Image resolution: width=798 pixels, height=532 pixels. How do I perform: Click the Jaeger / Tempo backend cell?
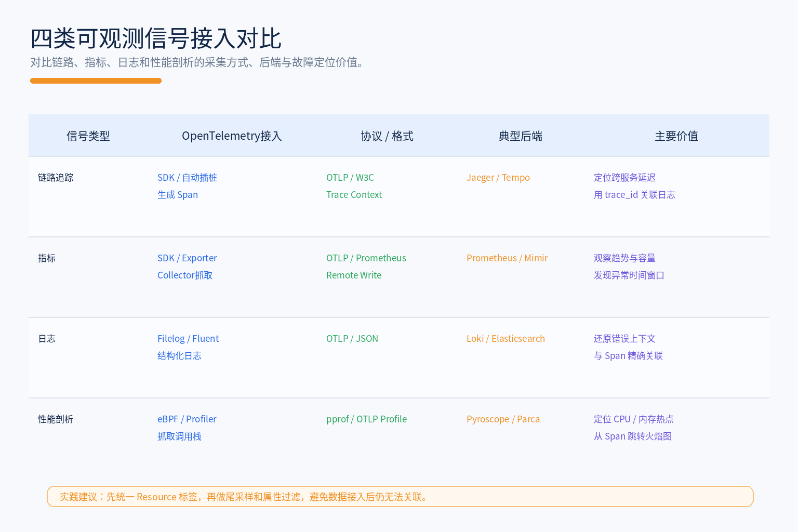498,178
